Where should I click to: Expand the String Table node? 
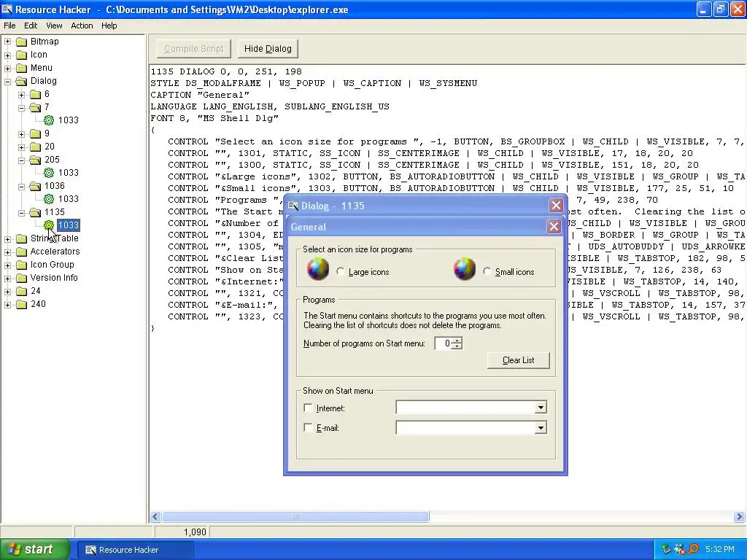pos(7,238)
